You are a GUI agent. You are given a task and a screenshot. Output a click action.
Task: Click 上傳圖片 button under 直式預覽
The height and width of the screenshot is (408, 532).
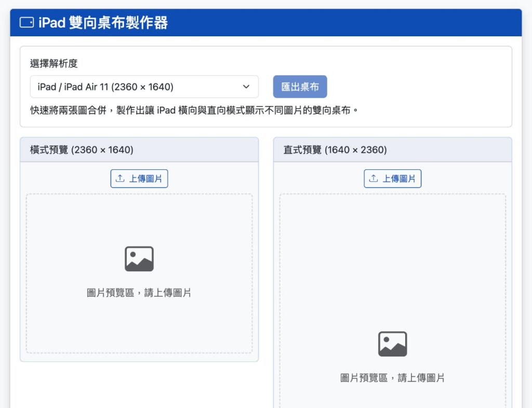tap(393, 179)
